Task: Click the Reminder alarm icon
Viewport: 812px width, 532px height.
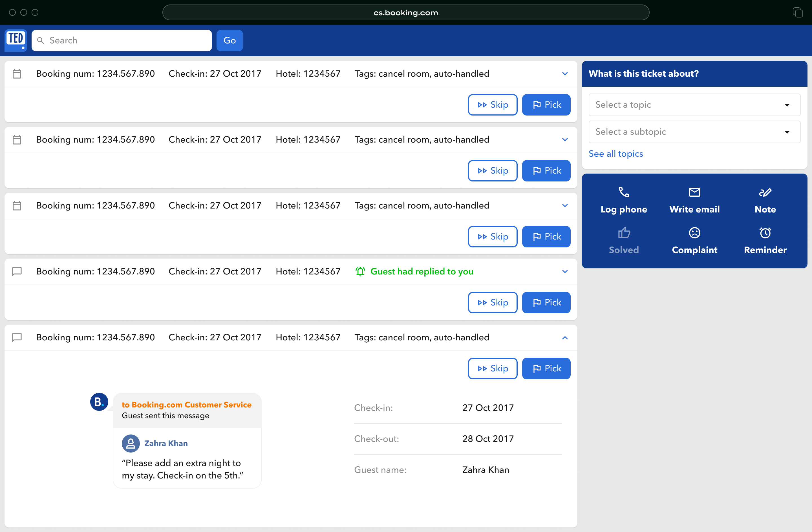Action: [x=765, y=233]
